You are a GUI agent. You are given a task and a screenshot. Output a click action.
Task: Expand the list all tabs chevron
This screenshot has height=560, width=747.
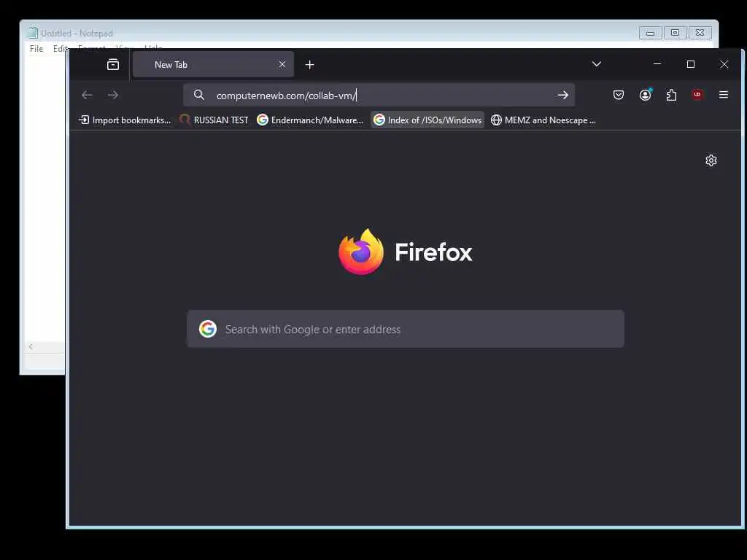click(x=597, y=64)
